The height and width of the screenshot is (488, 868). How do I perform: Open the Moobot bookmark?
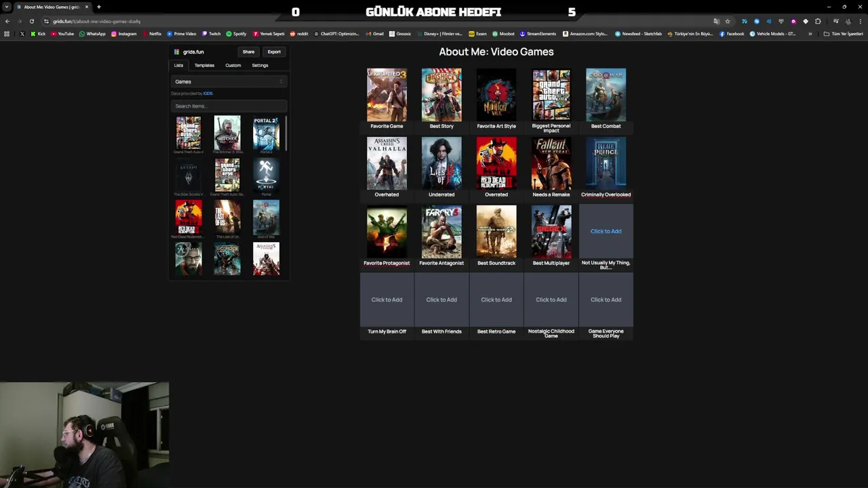click(503, 34)
